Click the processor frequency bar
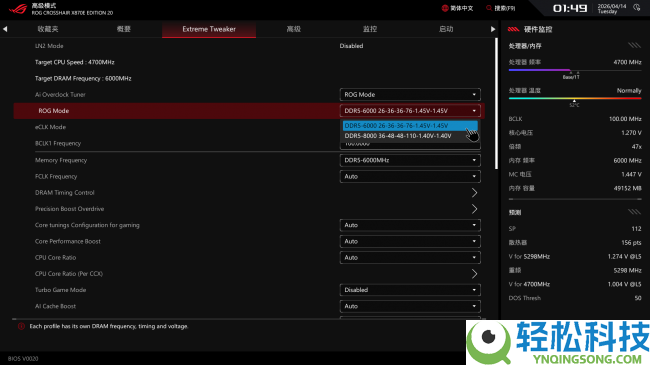Image resolution: width=650 pixels, height=365 pixels. click(x=575, y=70)
